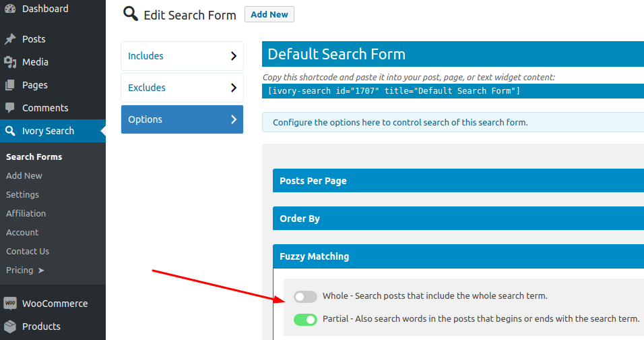Viewport: 644px width, 340px height.
Task: Click the Add New button
Action: tap(269, 14)
